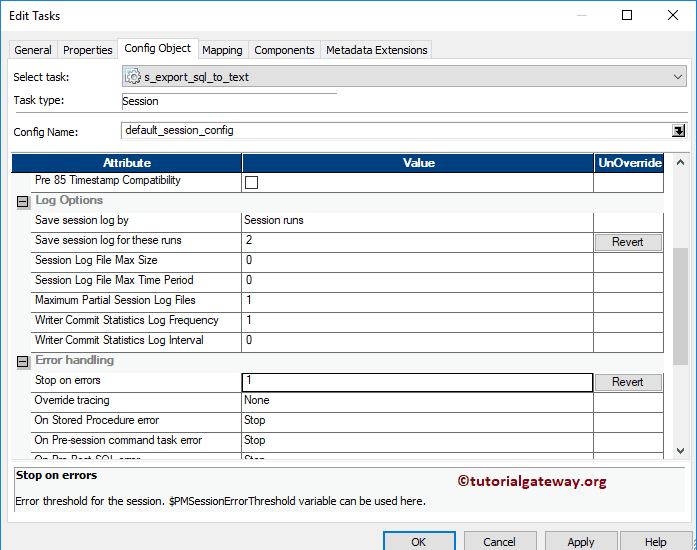Select the 'Override tracing' attribute label
The image size is (697, 550).
pos(72,400)
